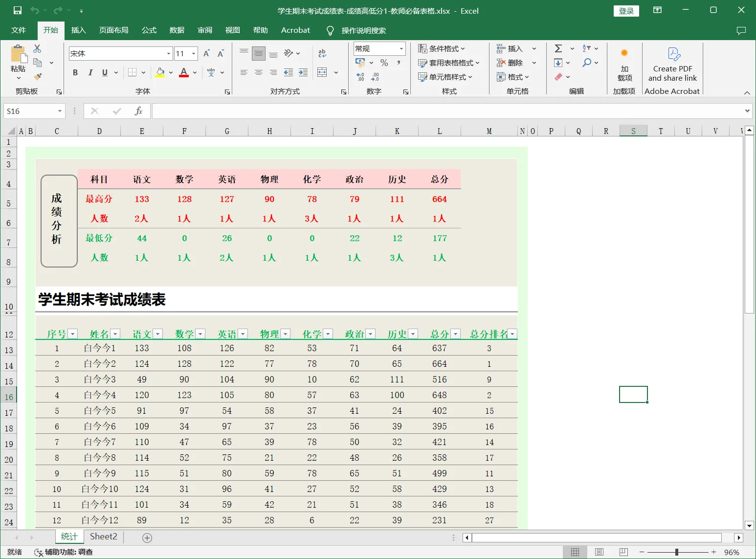Switch to the Sheet2 worksheet tab
Viewport: 756px width, 559px height.
tap(104, 537)
